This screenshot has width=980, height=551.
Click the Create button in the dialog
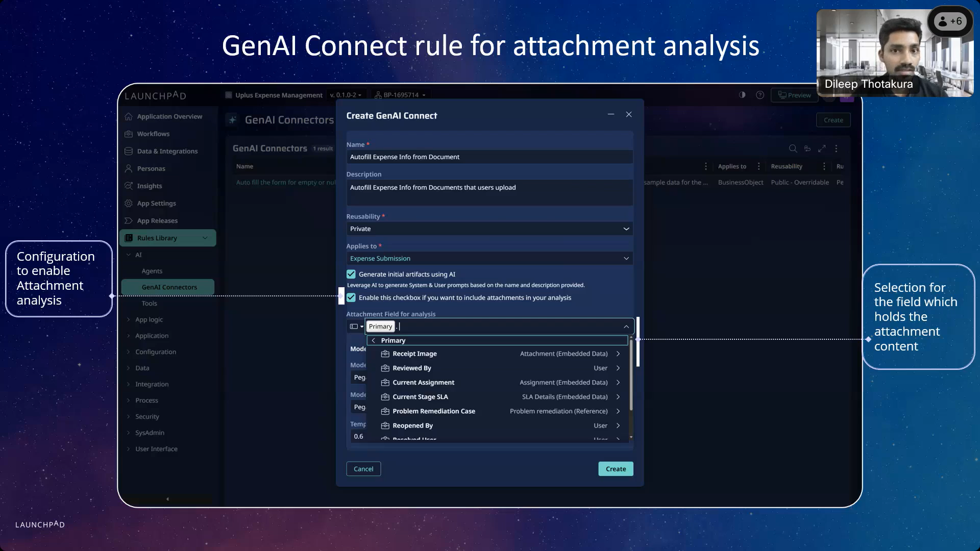(616, 469)
